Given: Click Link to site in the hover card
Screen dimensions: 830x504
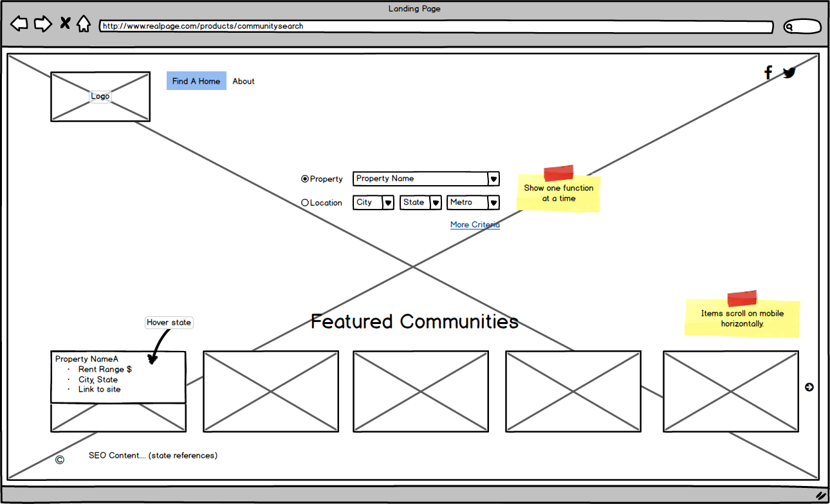Looking at the screenshot, I should tap(99, 389).
